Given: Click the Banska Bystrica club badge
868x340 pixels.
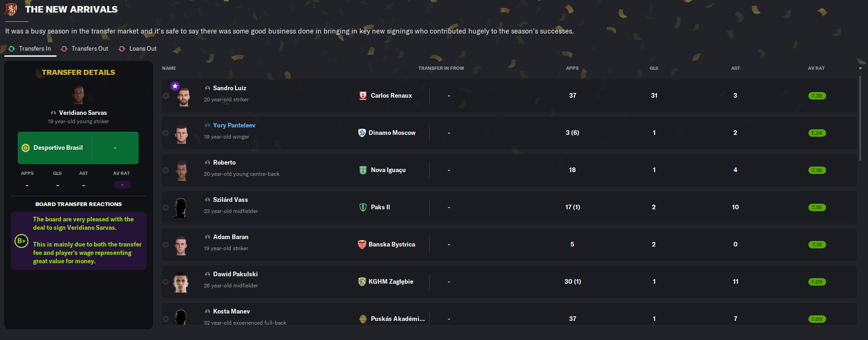Looking at the screenshot, I should click(362, 245).
